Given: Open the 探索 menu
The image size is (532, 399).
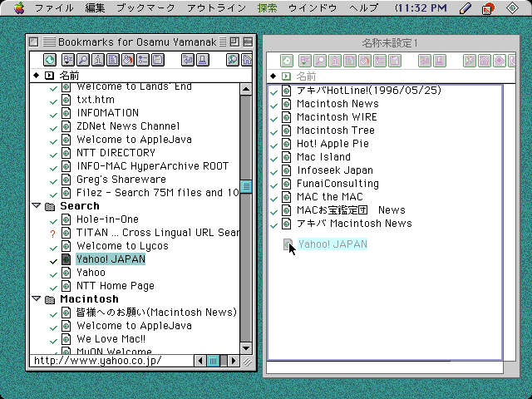Looking at the screenshot, I should coord(268,7).
